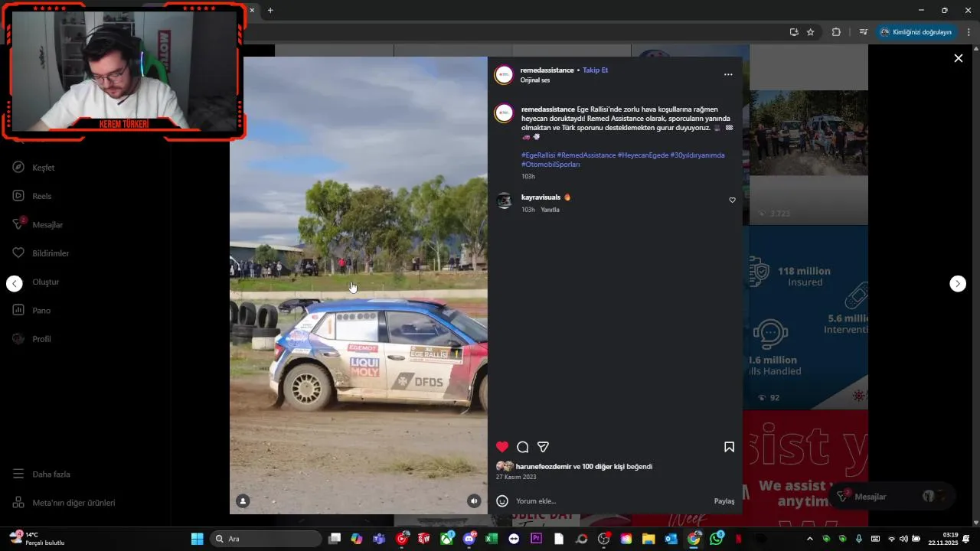The width and height of the screenshot is (980, 551).
Task: Open the Xbox app from the taskbar
Action: [x=446, y=539]
